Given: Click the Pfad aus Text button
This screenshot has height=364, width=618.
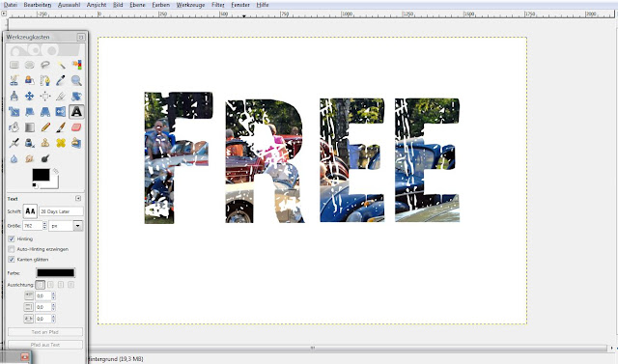Looking at the screenshot, I should coord(45,345).
